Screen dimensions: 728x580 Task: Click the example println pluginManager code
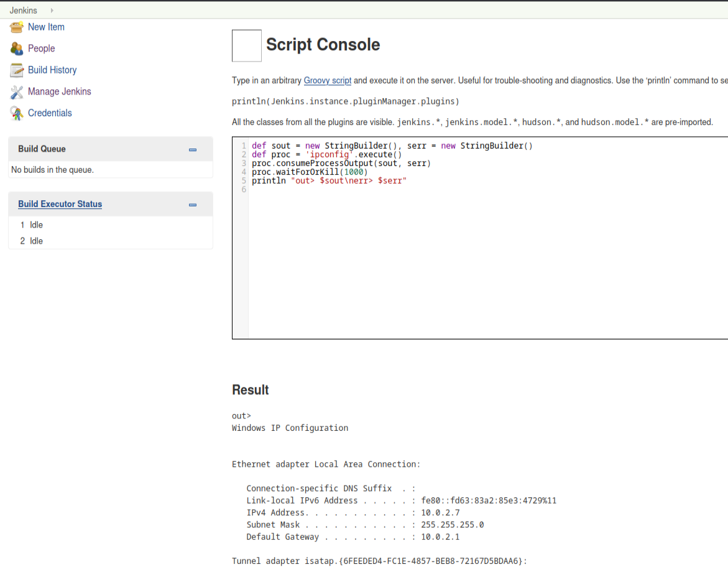pos(346,102)
